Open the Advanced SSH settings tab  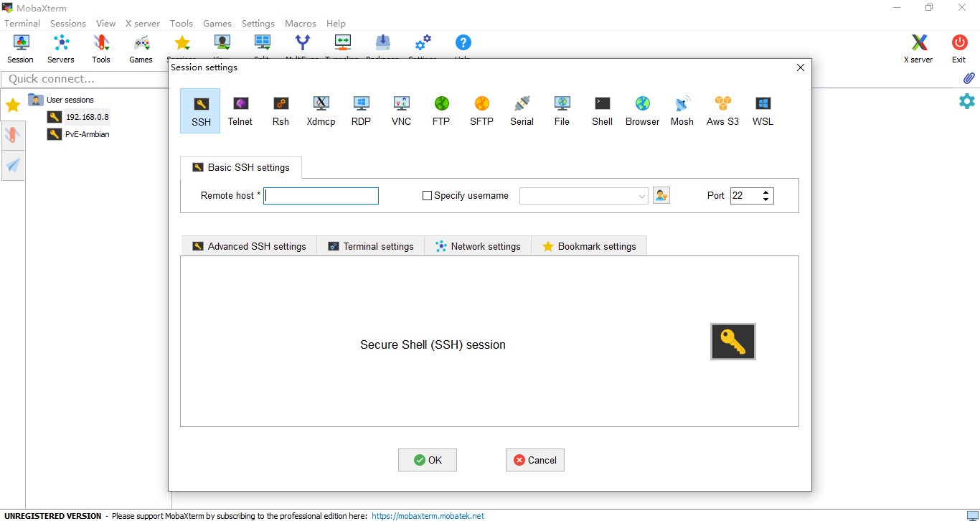point(249,246)
